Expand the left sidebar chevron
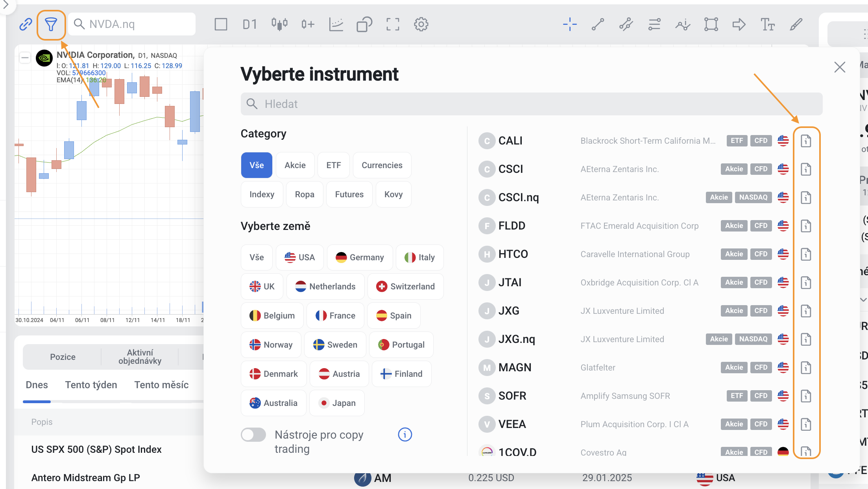 pos(6,5)
